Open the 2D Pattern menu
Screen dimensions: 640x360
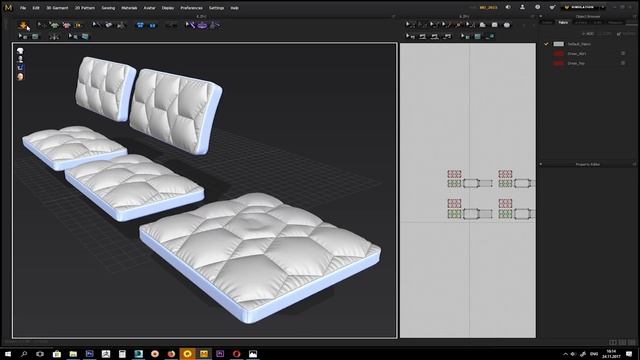pos(84,8)
